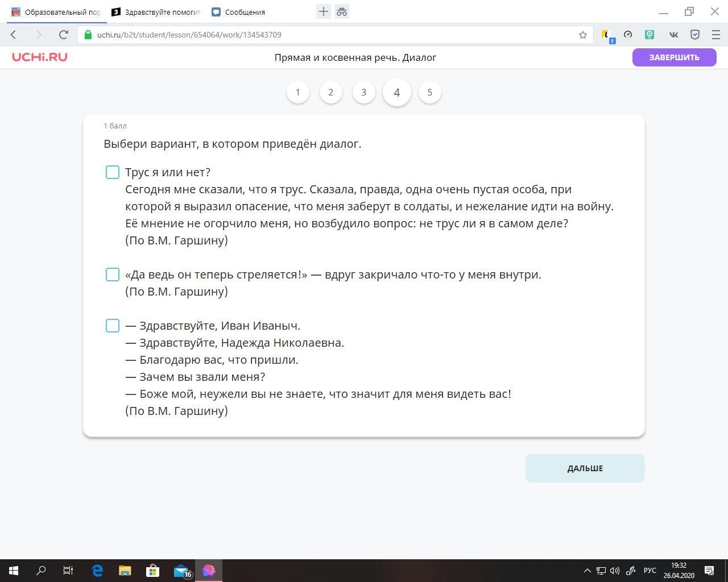The height and width of the screenshot is (582, 728).
Task: Click the active browser icon in taskbar
Action: 209,571
